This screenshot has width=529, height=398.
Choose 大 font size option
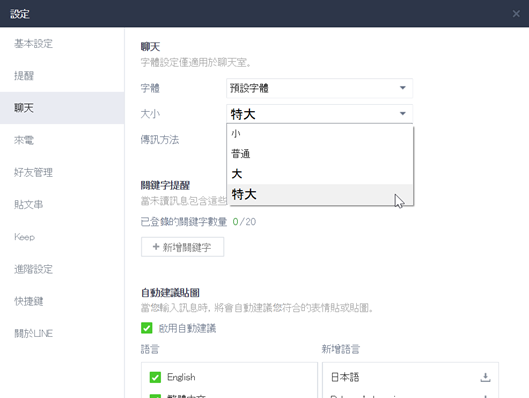(x=320, y=174)
